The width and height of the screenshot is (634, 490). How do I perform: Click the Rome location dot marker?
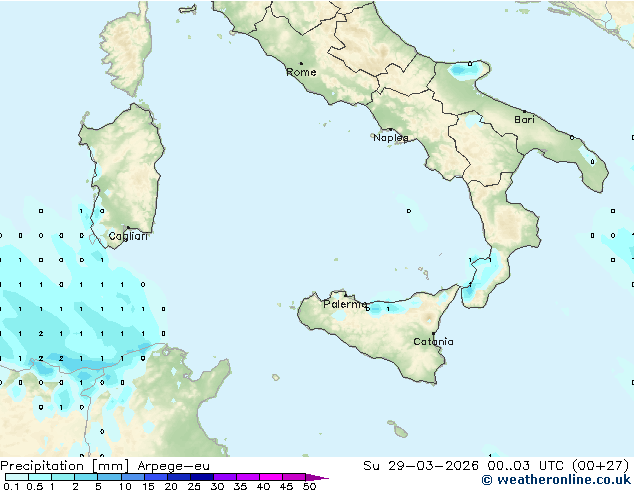click(301, 63)
